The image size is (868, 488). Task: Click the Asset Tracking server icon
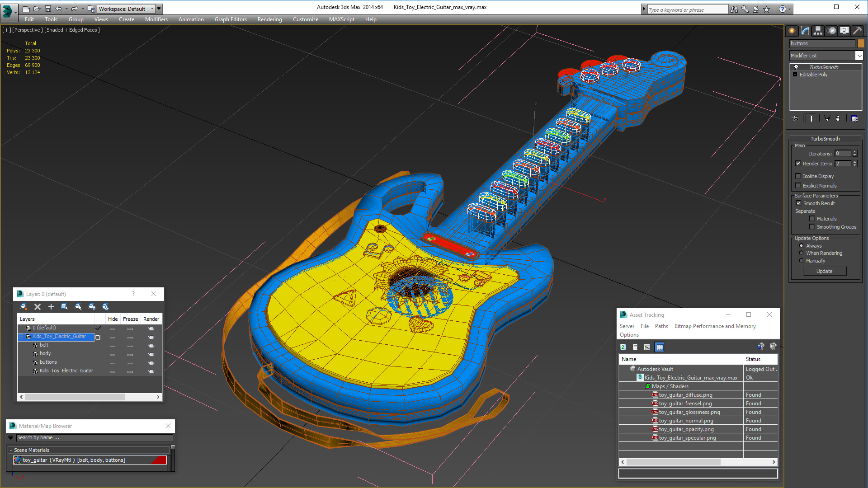[628, 326]
